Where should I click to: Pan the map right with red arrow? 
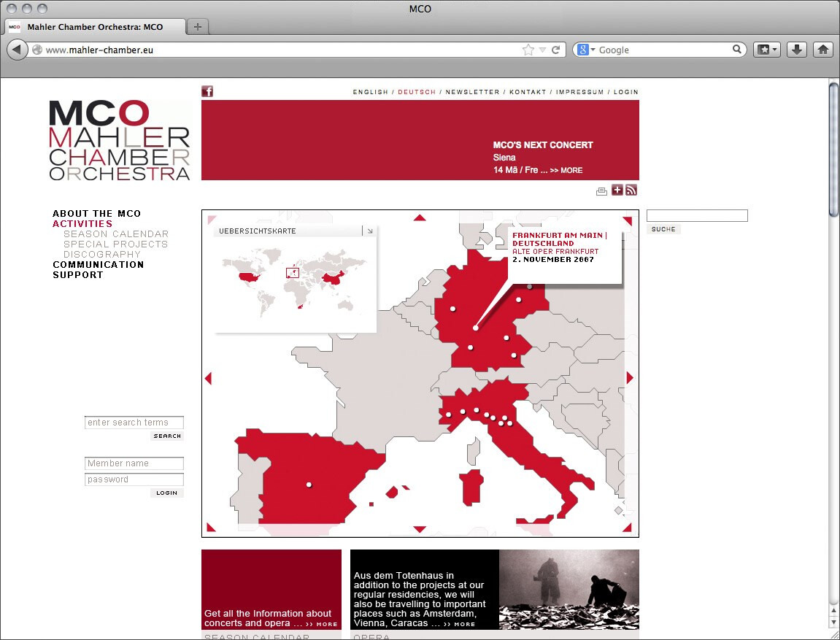pyautogui.click(x=631, y=378)
